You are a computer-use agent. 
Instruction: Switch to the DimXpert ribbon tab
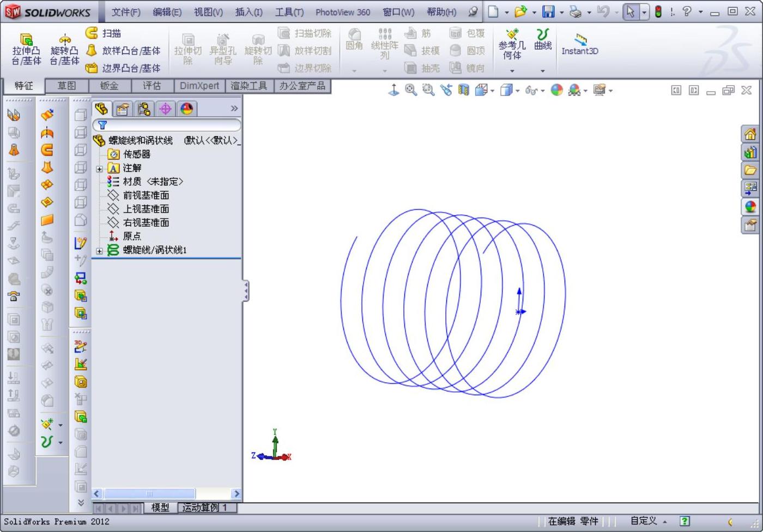[x=199, y=86]
